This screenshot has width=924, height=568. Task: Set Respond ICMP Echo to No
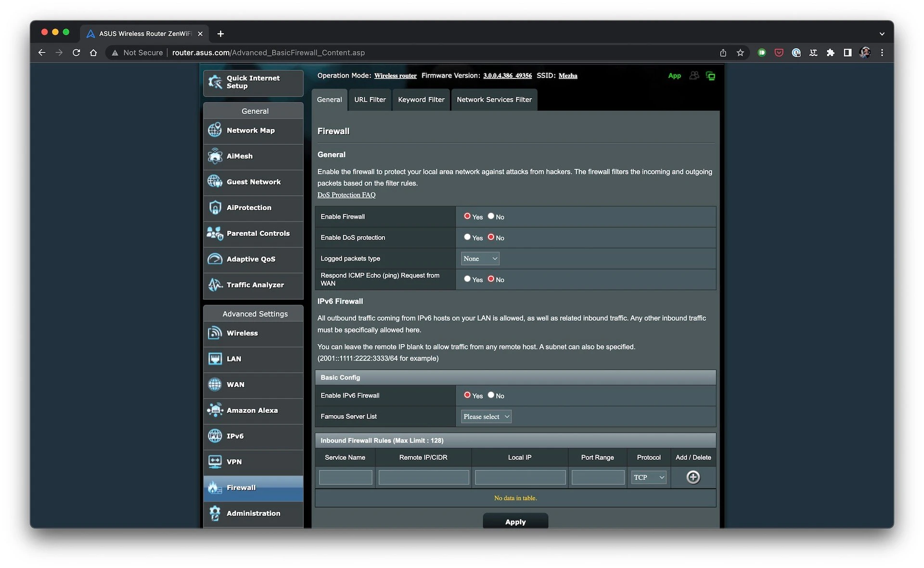coord(491,278)
